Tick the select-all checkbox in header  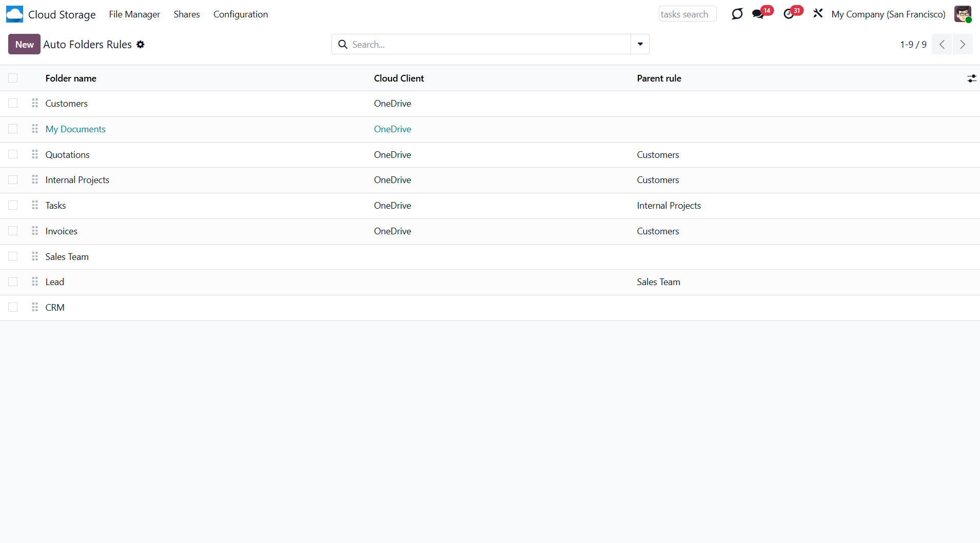(x=13, y=78)
